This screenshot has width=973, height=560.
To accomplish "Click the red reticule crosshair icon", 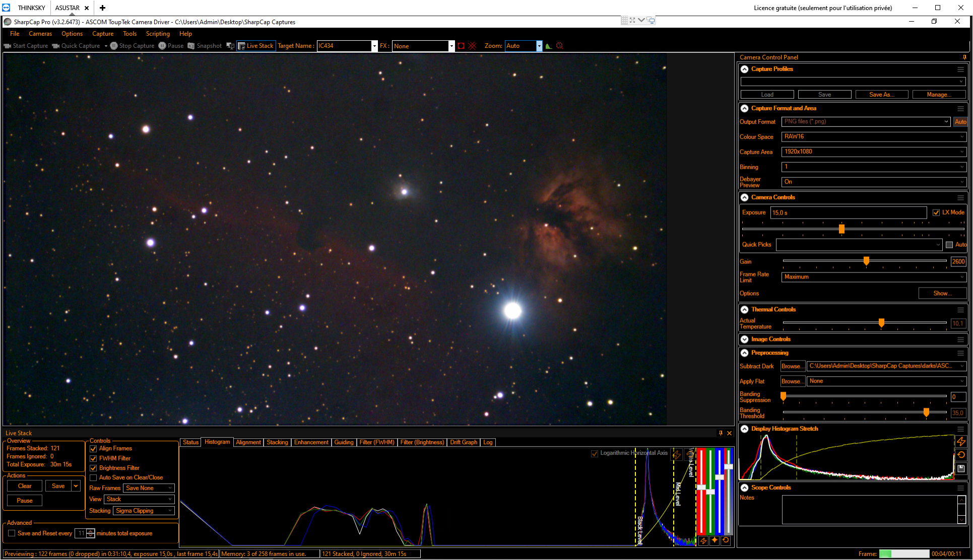I will click(x=472, y=46).
